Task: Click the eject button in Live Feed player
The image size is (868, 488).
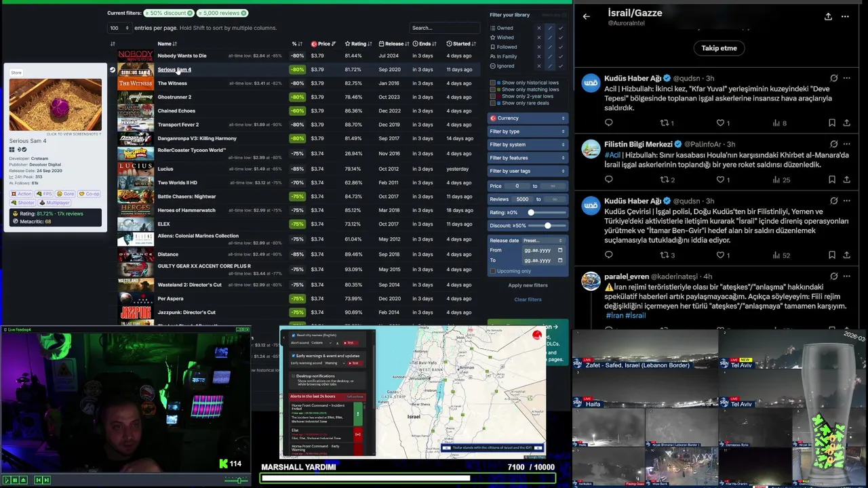Action: tap(23, 480)
